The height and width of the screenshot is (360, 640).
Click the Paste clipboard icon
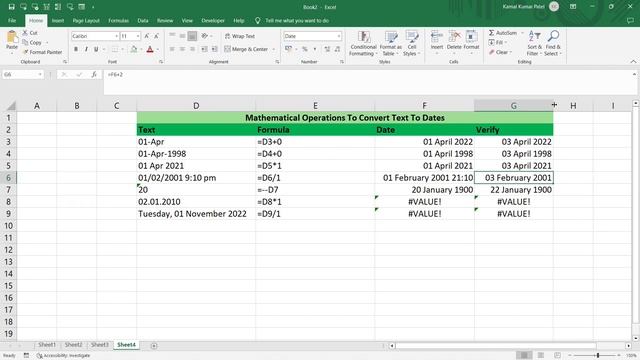pyautogui.click(x=12, y=38)
